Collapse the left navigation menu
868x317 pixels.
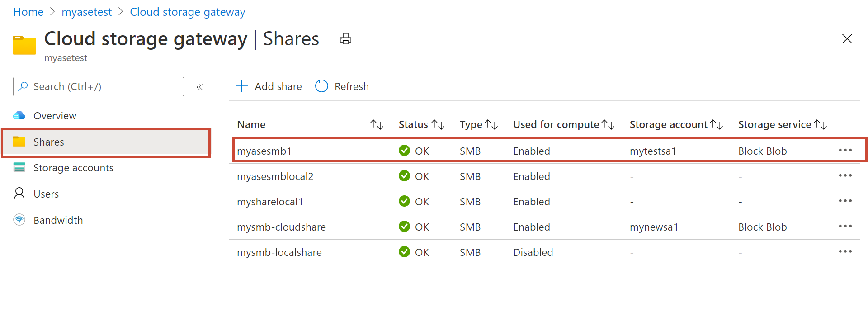point(199,87)
